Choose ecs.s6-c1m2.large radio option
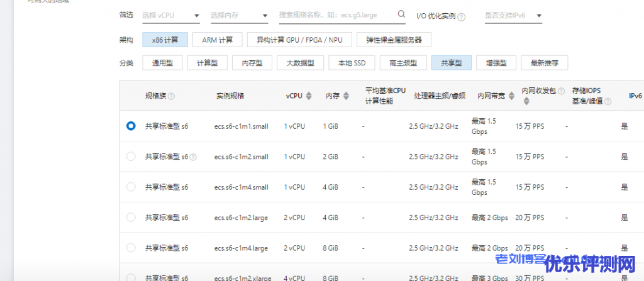The height and width of the screenshot is (281, 644). 131,218
